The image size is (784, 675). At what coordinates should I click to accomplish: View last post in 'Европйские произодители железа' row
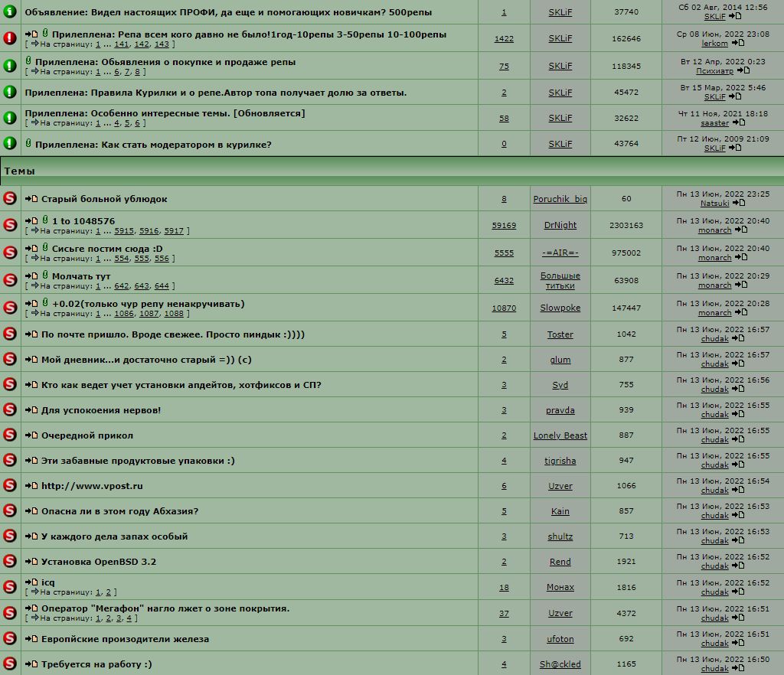click(738, 643)
